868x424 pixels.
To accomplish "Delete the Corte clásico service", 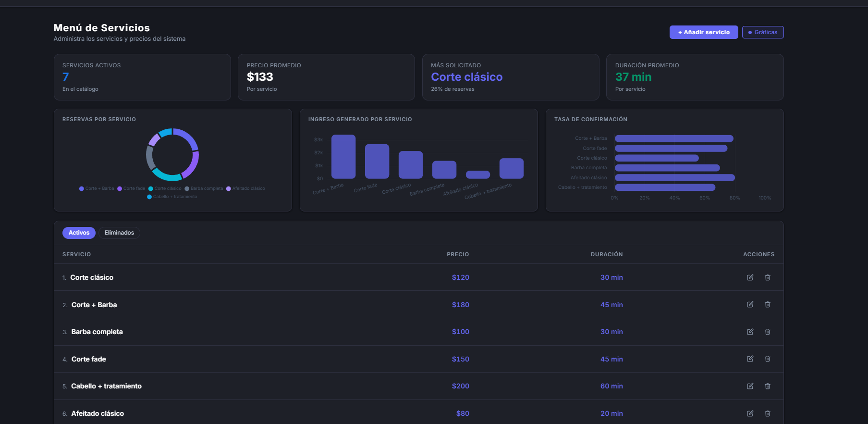I will tap(768, 277).
